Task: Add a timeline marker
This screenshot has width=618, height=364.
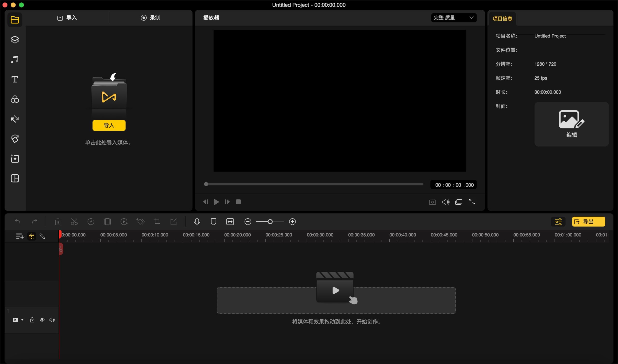Action: pyautogui.click(x=214, y=222)
